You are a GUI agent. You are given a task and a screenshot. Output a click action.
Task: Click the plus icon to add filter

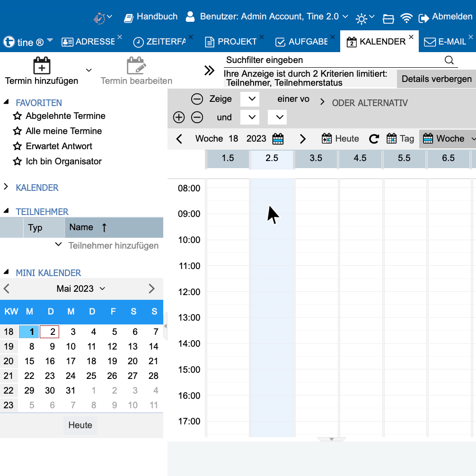click(179, 117)
